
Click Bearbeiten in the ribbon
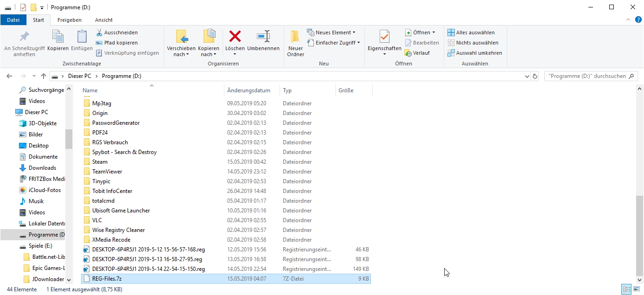tap(422, 43)
